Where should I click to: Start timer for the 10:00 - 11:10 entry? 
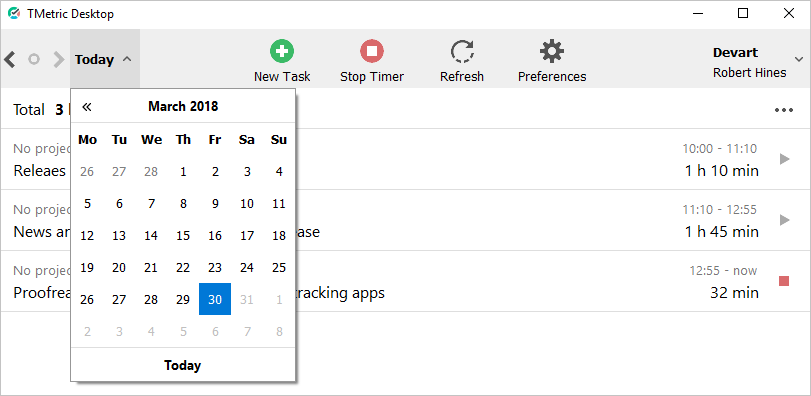coord(785,159)
